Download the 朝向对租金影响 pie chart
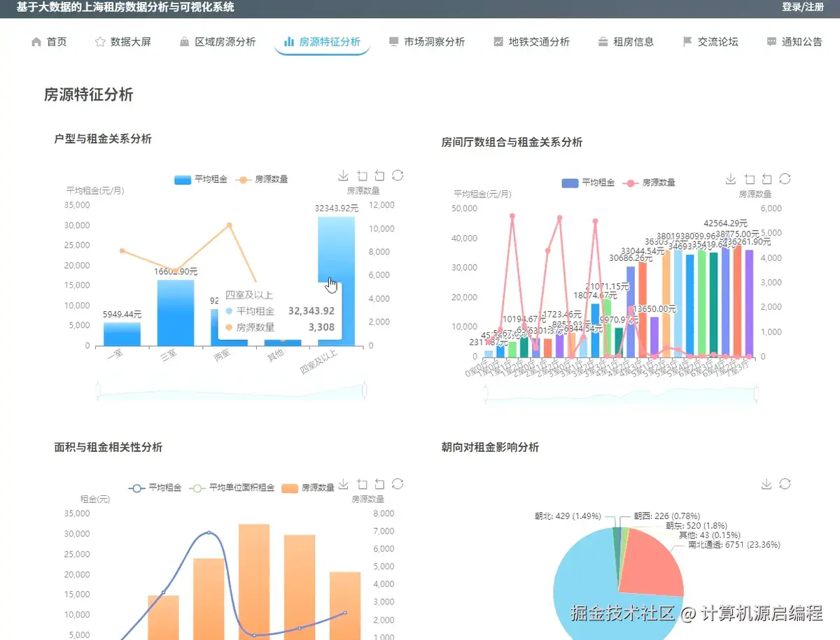The width and height of the screenshot is (840, 640). (x=766, y=484)
